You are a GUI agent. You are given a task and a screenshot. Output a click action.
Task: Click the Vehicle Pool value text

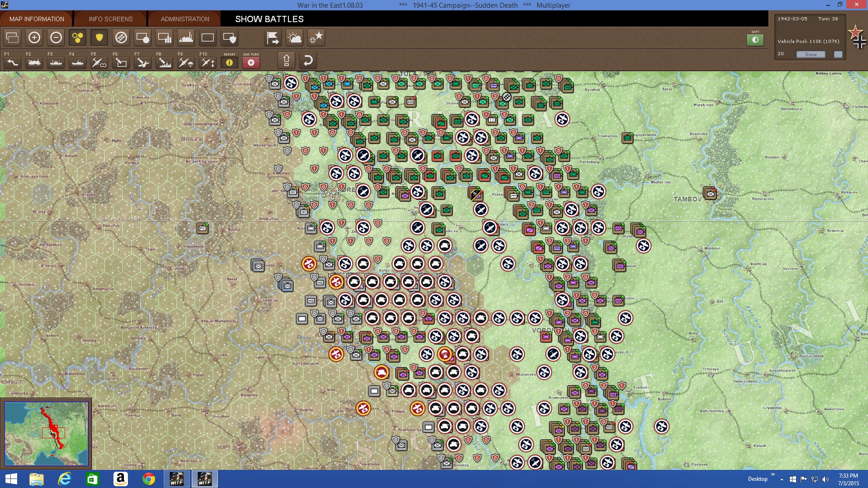808,41
